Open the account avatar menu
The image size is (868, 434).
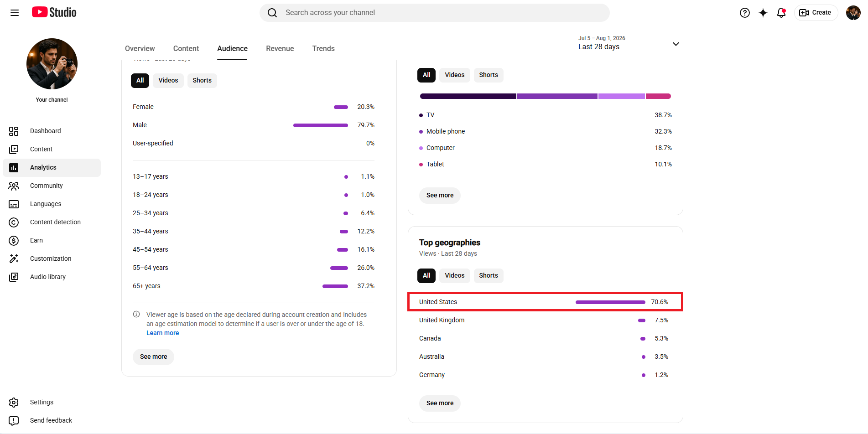853,13
